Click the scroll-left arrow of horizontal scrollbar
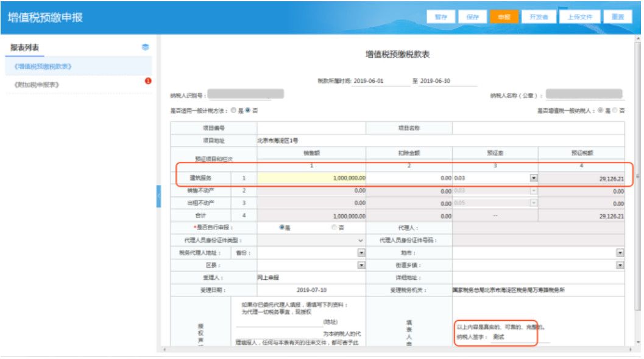 (164, 349)
